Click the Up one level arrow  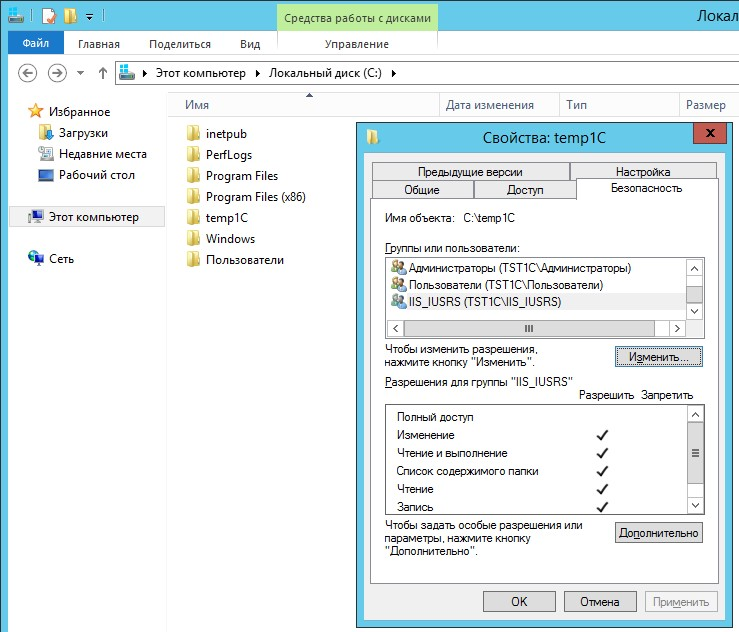[x=102, y=73]
